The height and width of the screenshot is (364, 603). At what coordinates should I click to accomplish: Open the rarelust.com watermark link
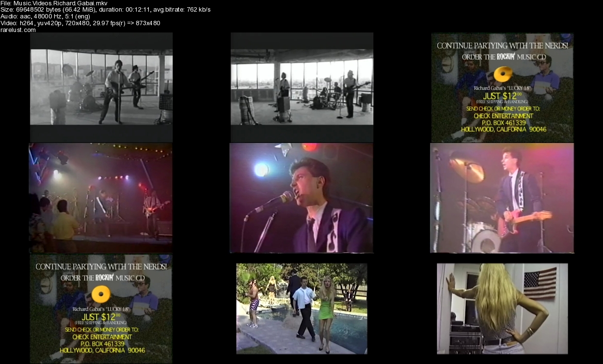tap(18, 30)
